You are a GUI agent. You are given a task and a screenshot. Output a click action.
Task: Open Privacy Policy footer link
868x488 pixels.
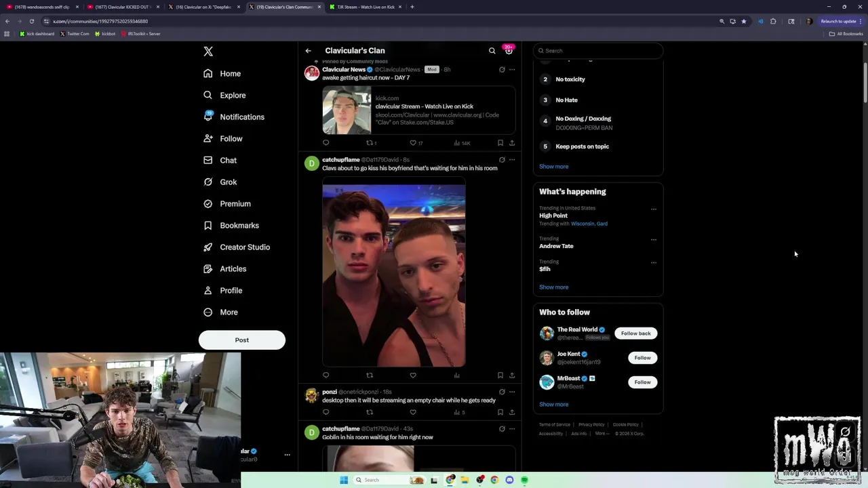point(591,424)
